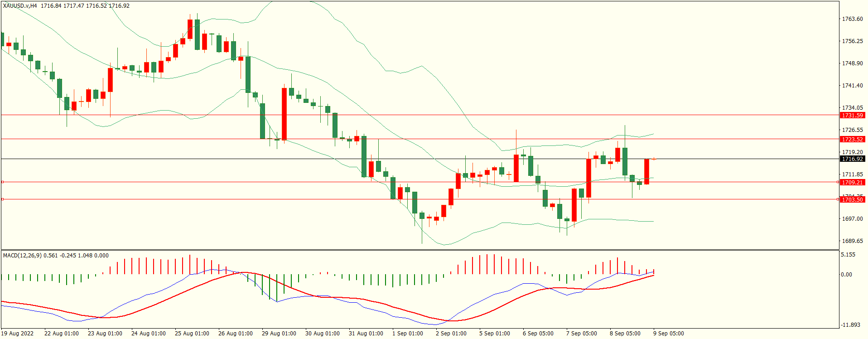Click the 1719.20 price scale value
Screen dimensions: 868x339
tap(852, 152)
